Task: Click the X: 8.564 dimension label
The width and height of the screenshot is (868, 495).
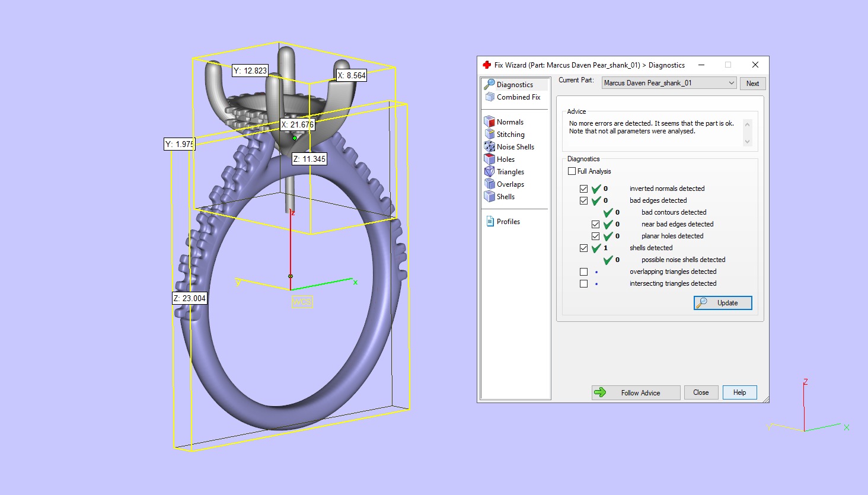Action: (352, 75)
